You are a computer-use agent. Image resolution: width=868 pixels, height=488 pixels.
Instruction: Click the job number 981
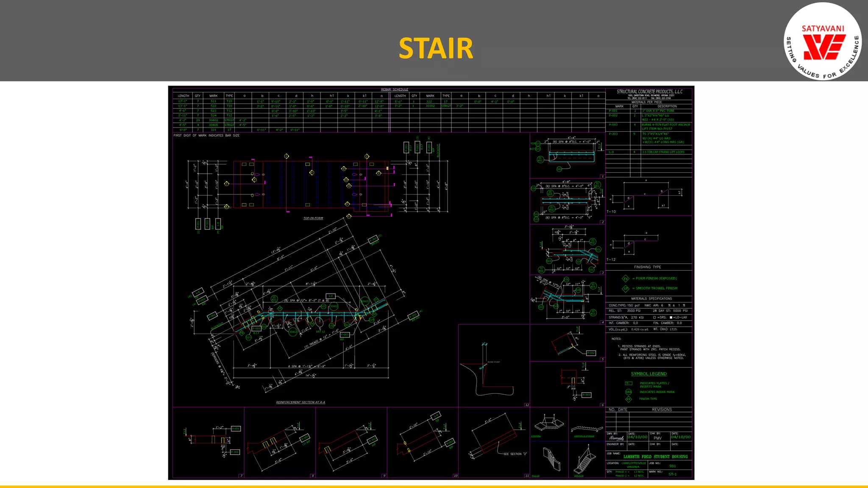[673, 466]
